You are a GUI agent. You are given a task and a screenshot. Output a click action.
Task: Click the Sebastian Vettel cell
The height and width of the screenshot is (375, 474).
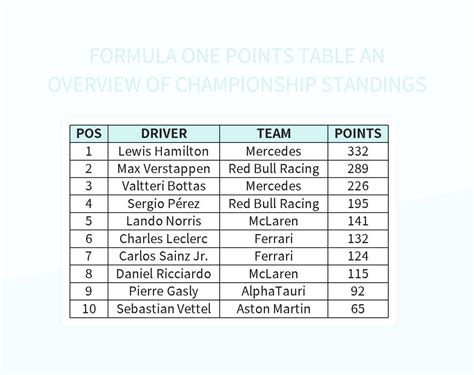[164, 309]
